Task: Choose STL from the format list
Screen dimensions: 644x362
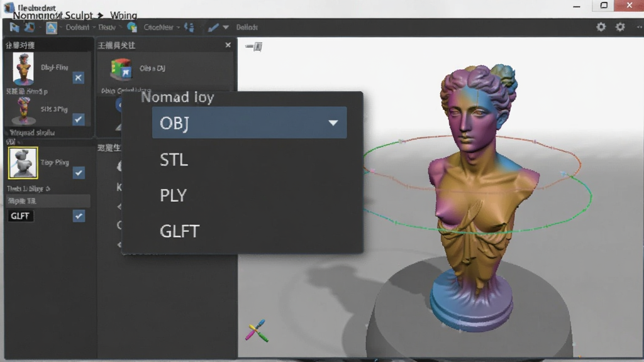Action: (x=174, y=160)
